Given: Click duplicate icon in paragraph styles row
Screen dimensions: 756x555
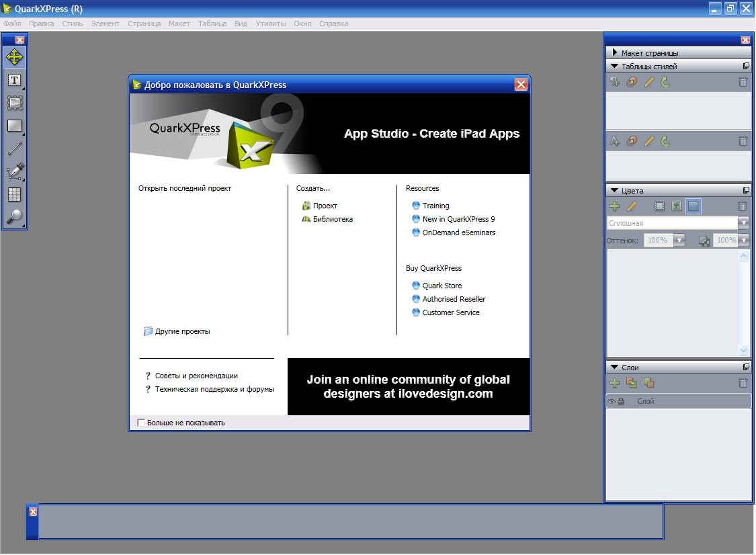Looking at the screenshot, I should tap(632, 82).
